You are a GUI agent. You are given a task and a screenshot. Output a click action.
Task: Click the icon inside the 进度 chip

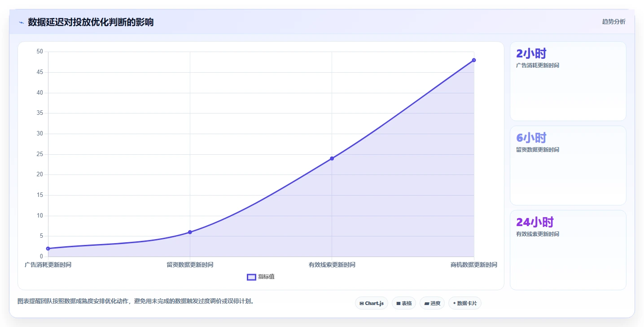tap(426, 304)
